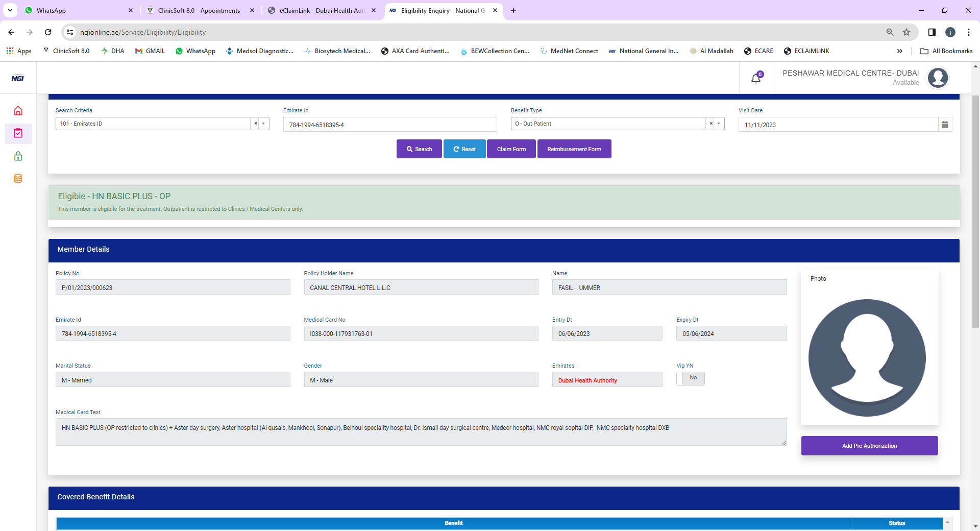This screenshot has width=980, height=531.
Task: Expand the Search Criteria dropdown
Action: tap(263, 124)
